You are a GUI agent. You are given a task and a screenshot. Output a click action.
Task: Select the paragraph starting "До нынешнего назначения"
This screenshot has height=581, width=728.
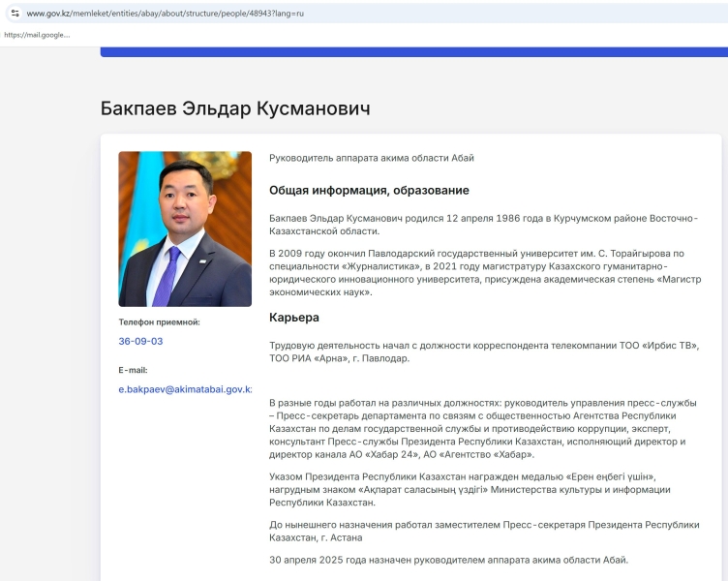pyautogui.click(x=484, y=532)
